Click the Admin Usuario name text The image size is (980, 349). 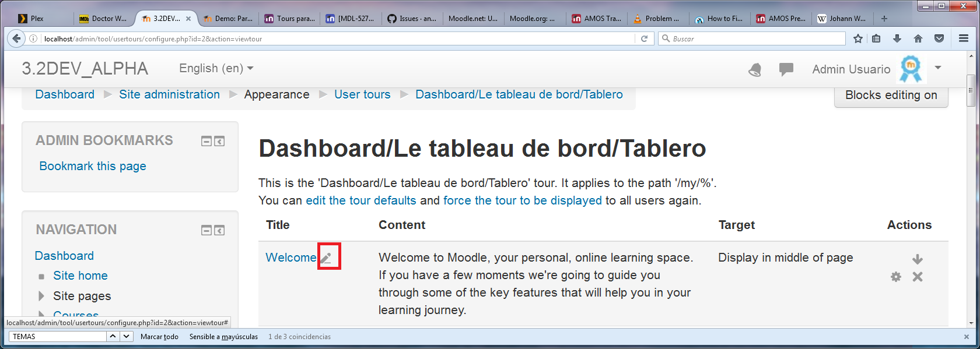coord(851,69)
